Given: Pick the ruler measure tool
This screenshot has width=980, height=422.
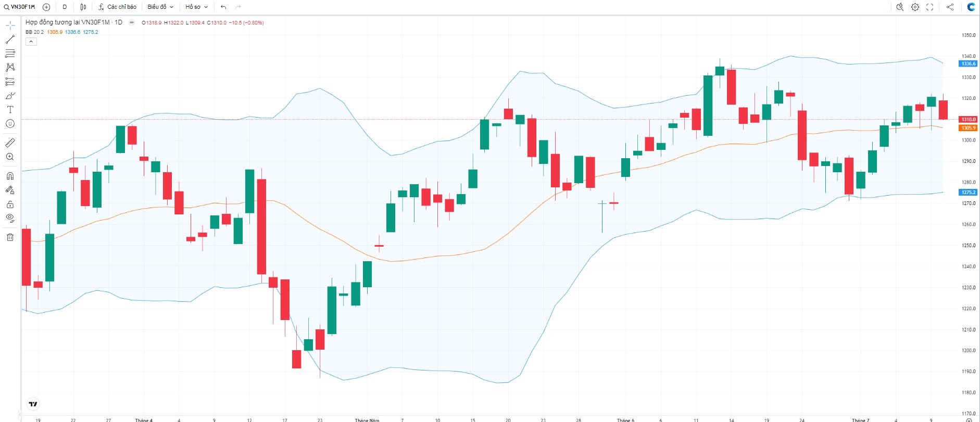Looking at the screenshot, I should coord(10,143).
